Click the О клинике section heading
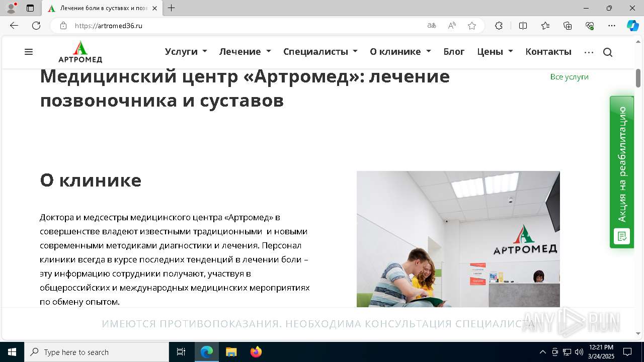 point(91,180)
